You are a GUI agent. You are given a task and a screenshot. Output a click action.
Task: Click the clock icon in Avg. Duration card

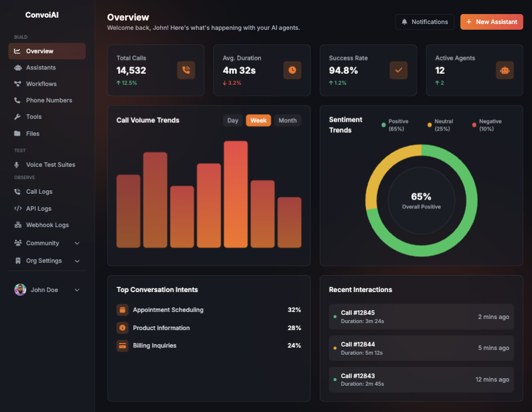coord(292,70)
